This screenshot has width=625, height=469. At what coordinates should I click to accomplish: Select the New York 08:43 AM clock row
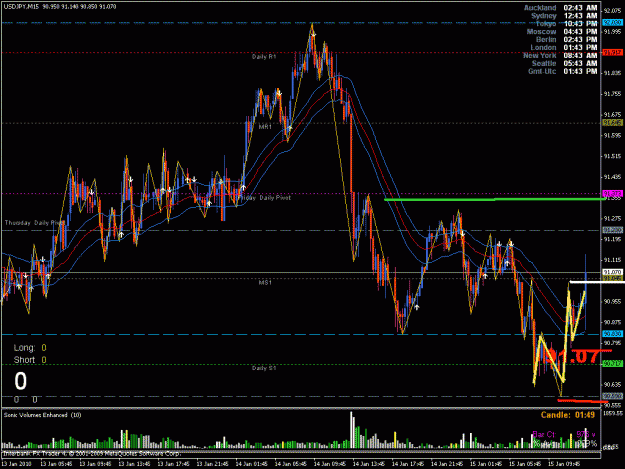560,55
